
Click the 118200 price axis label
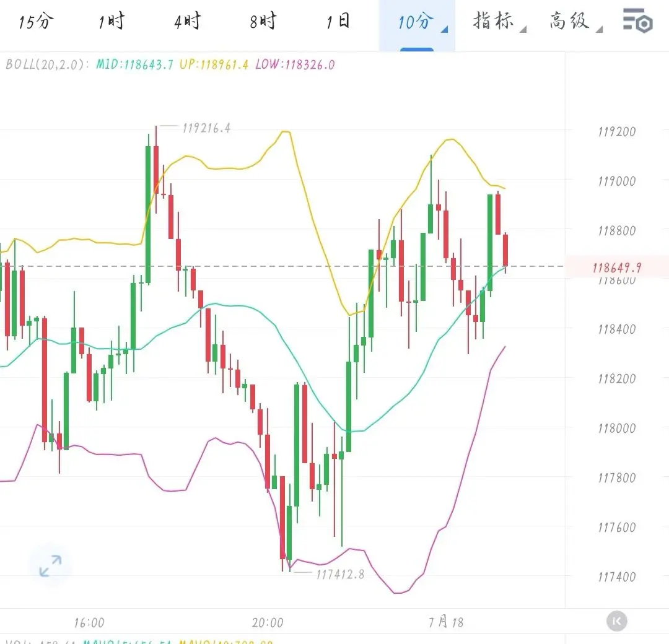[x=617, y=379]
